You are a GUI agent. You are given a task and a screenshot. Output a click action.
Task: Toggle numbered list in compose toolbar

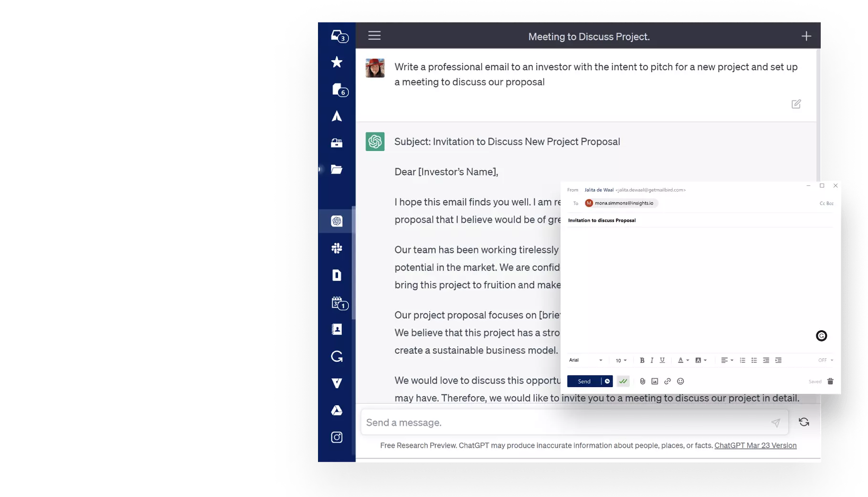click(x=742, y=360)
